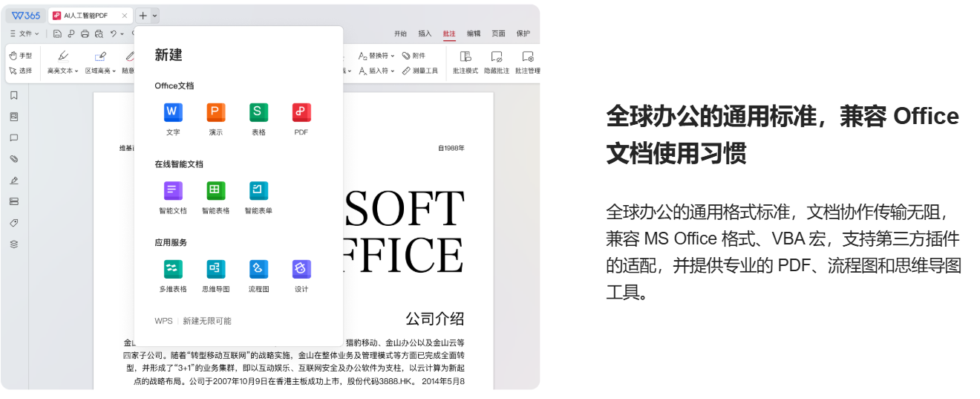Create a new PDF file
The height and width of the screenshot is (399, 980).
[301, 113]
